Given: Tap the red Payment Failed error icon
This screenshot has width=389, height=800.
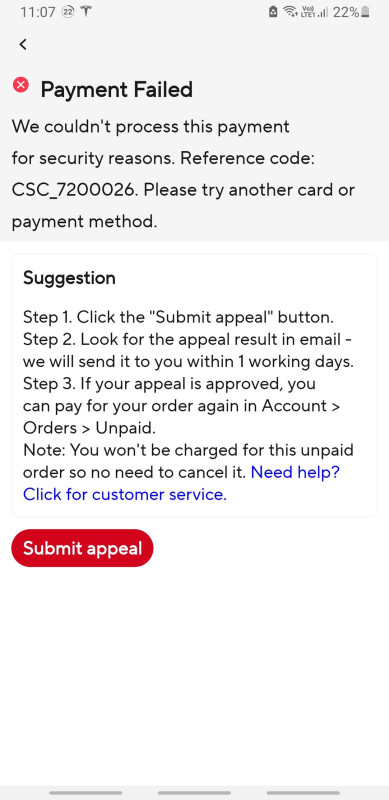Looking at the screenshot, I should click(x=21, y=84).
